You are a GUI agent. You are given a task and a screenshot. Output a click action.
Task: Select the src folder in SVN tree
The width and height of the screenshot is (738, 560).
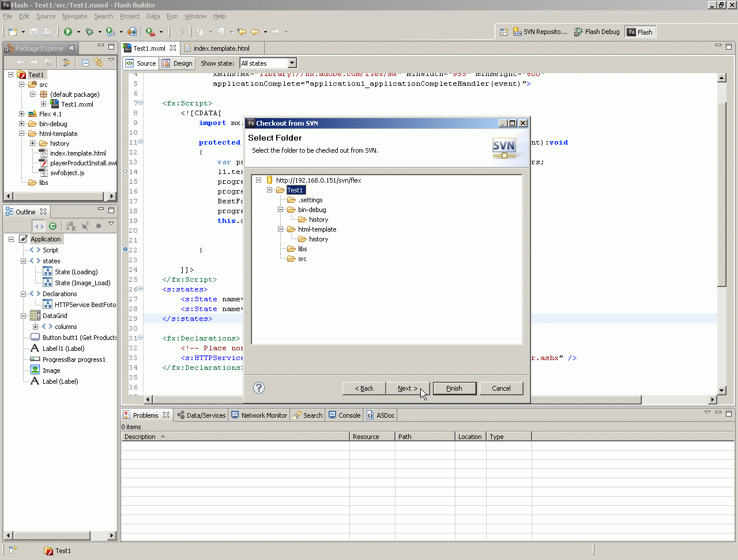(x=302, y=259)
